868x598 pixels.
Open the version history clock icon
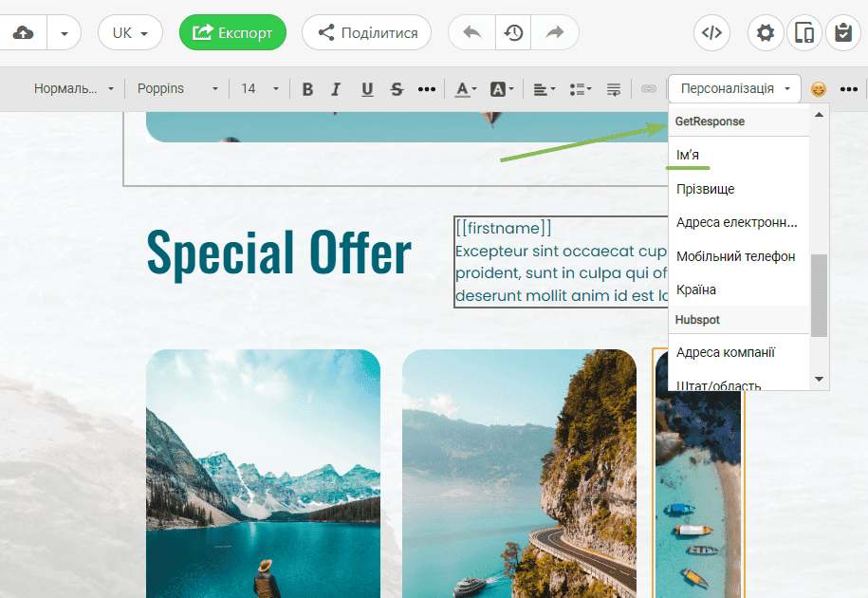click(513, 33)
